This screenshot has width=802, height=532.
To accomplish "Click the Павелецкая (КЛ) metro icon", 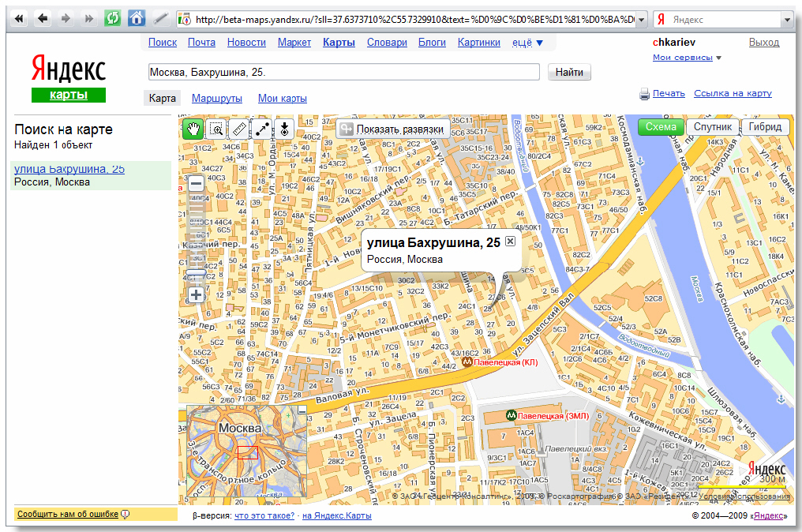I will (467, 362).
